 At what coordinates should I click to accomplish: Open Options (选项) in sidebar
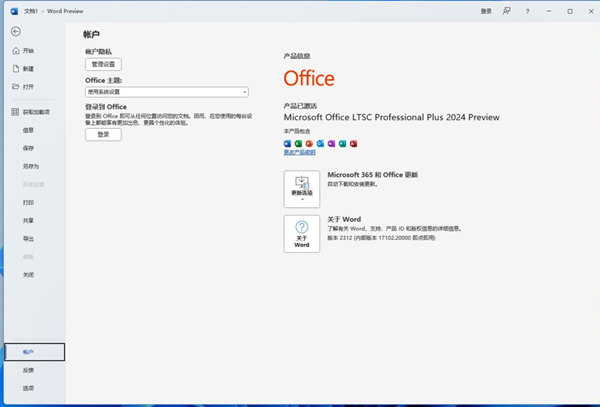tap(28, 388)
